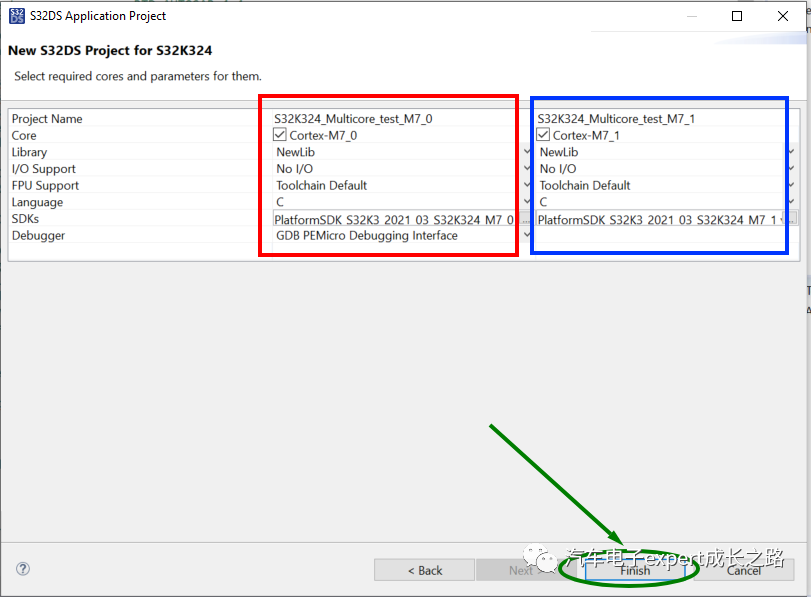Click SDKs field PlatformSDK for M7_1
The height and width of the screenshot is (597, 811).
[659, 219]
